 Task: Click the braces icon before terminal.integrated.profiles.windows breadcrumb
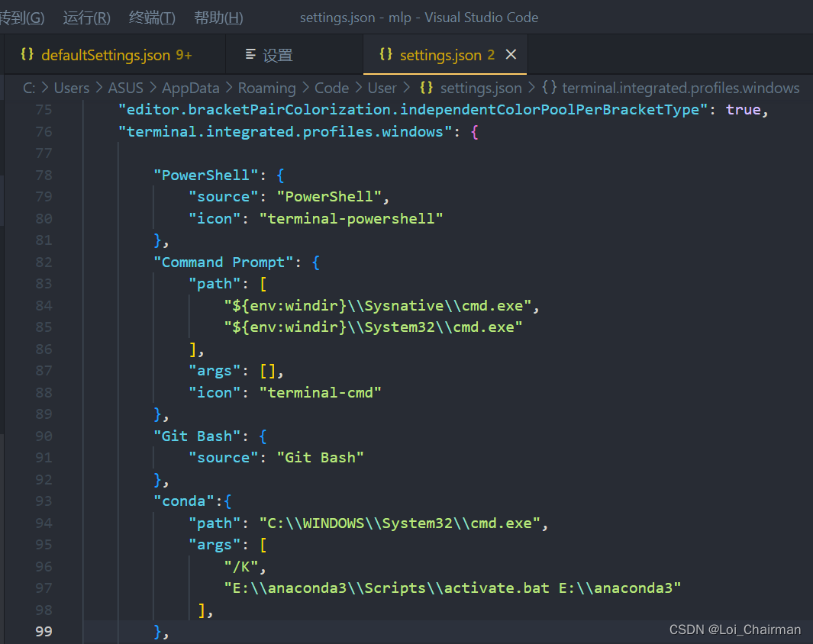click(550, 88)
